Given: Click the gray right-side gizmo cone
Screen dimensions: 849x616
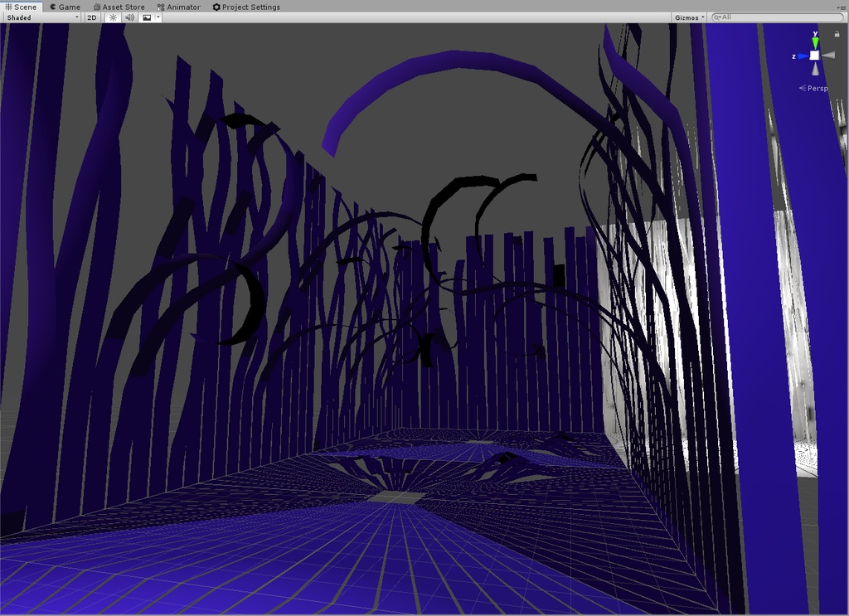Looking at the screenshot, I should click(828, 56).
